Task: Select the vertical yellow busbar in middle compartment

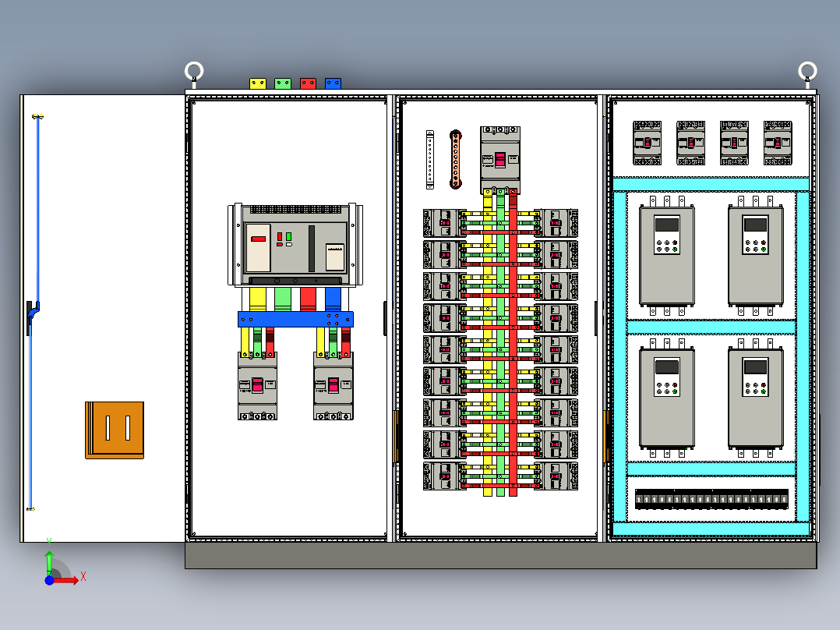Action: (488, 343)
